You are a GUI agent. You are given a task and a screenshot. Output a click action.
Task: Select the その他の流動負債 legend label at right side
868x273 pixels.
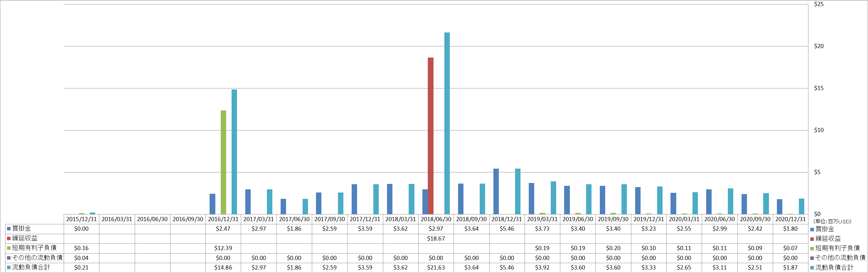(840, 257)
